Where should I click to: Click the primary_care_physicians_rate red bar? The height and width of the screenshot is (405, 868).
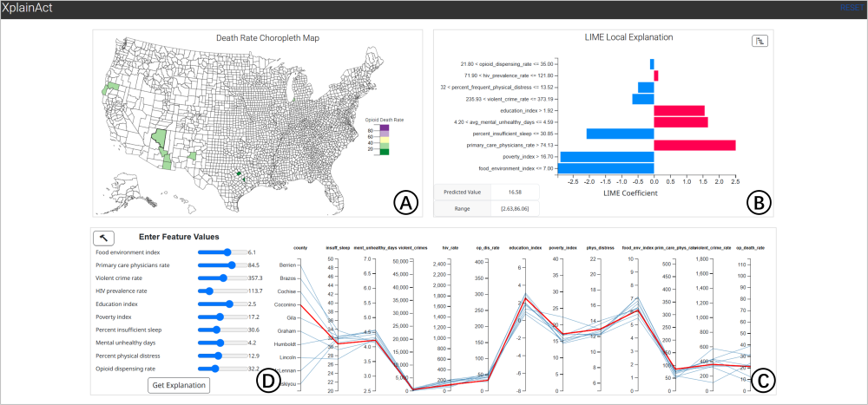coord(694,145)
